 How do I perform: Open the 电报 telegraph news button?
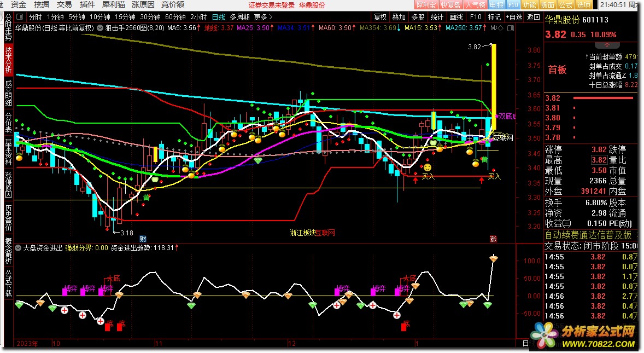(x=496, y=5)
